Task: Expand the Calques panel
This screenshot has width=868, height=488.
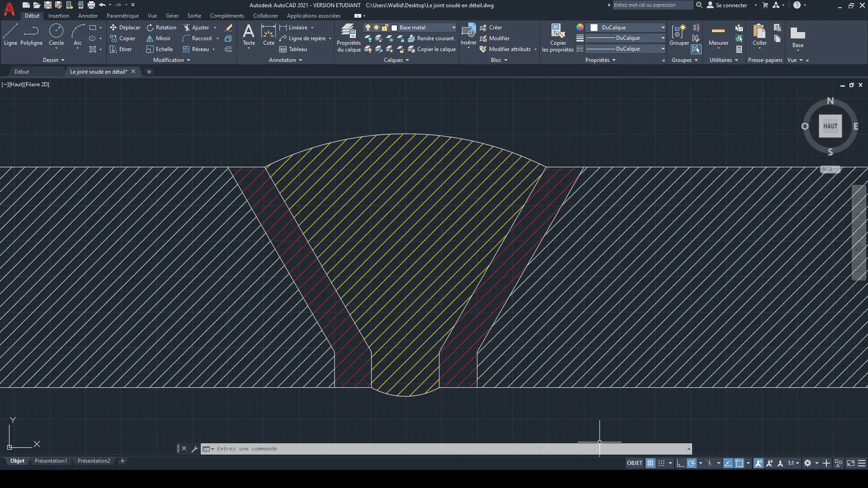Action: click(396, 60)
